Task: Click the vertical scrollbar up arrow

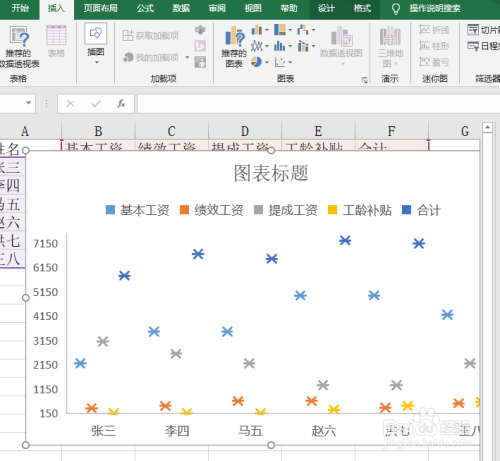Action: pos(487,127)
